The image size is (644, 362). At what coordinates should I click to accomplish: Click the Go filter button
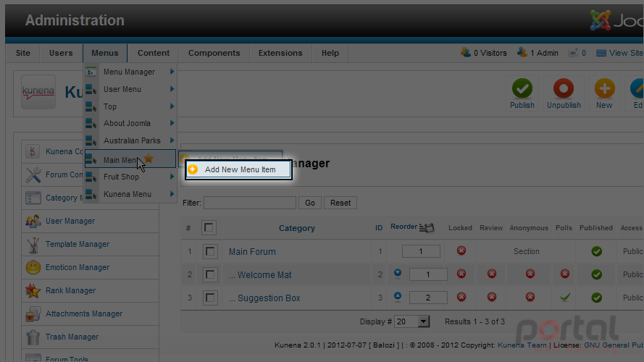coord(310,203)
